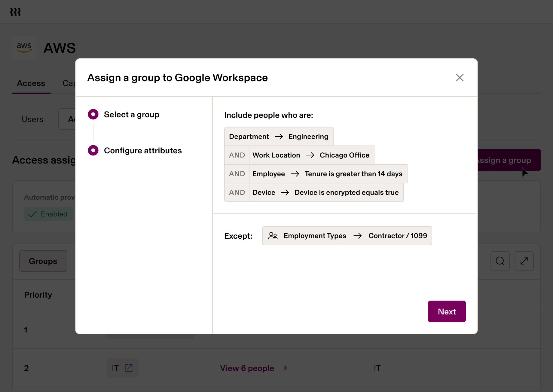
Task: Click the AWS page title
Action: tap(60, 48)
